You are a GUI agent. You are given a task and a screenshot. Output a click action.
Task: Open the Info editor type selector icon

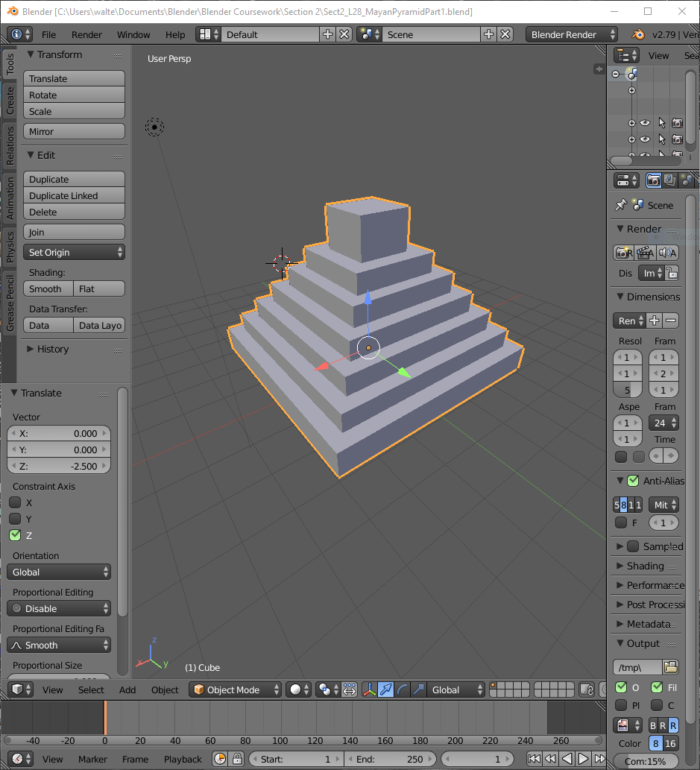click(x=20, y=34)
